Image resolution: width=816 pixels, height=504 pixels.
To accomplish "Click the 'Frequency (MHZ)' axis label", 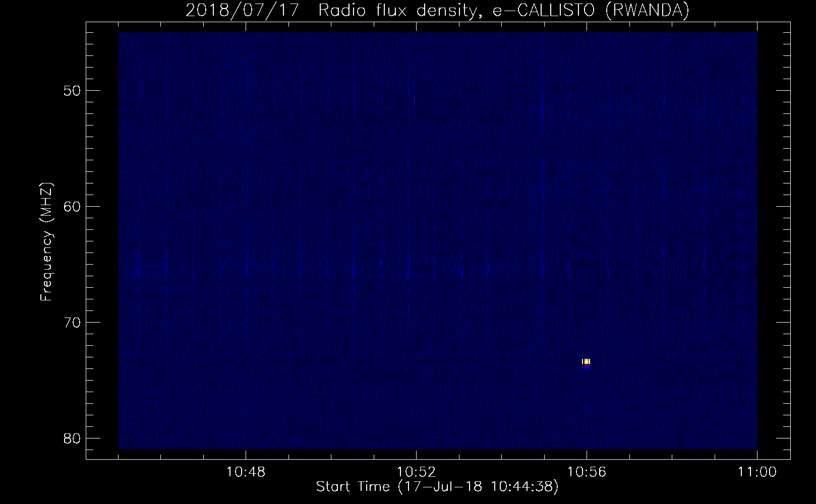I will click(47, 242).
